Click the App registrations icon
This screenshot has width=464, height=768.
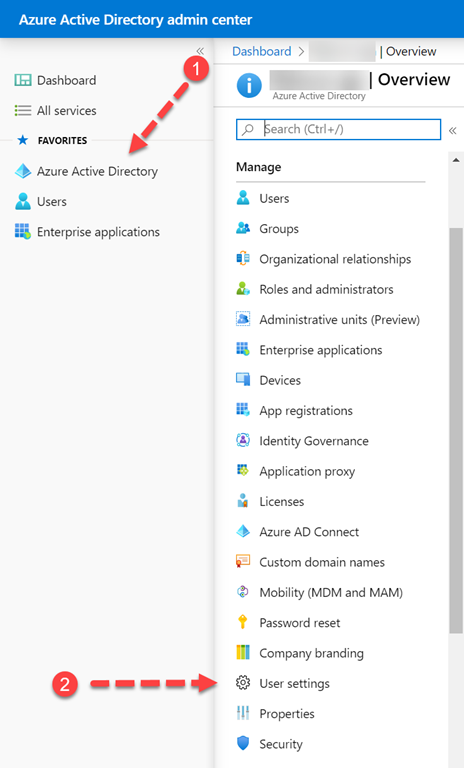point(243,409)
